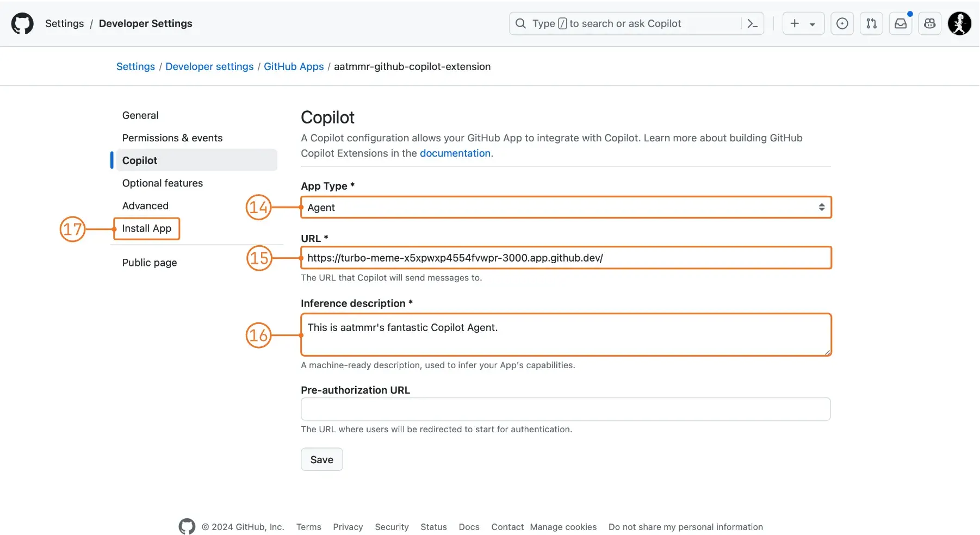Screen dimensions: 980x535
Task: Click into the Inference description textarea
Action: click(566, 334)
